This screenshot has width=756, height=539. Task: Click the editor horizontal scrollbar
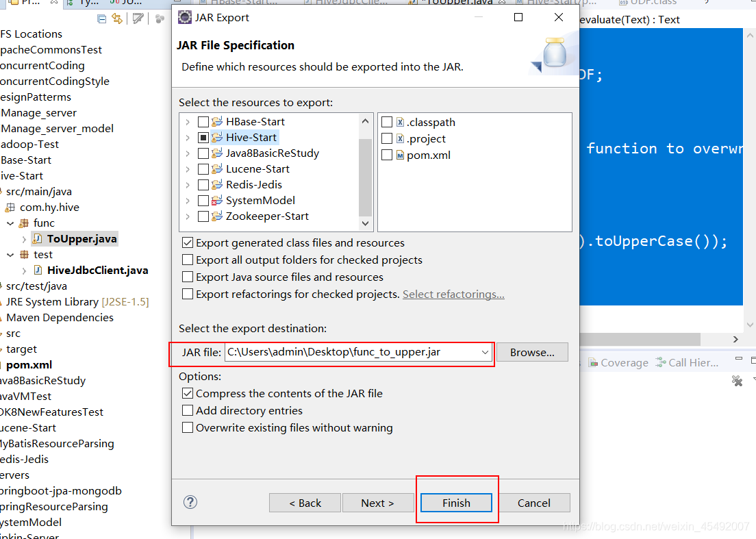point(640,340)
